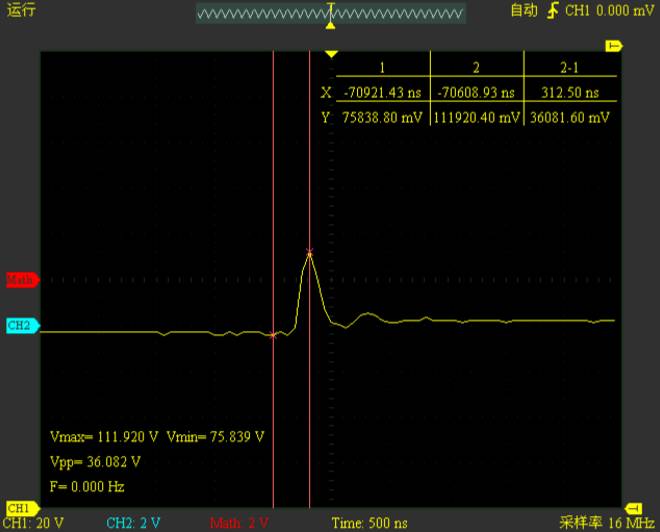Click the yellow trigger level tag at top right
The width and height of the screenshot is (660, 532).
click(614, 46)
